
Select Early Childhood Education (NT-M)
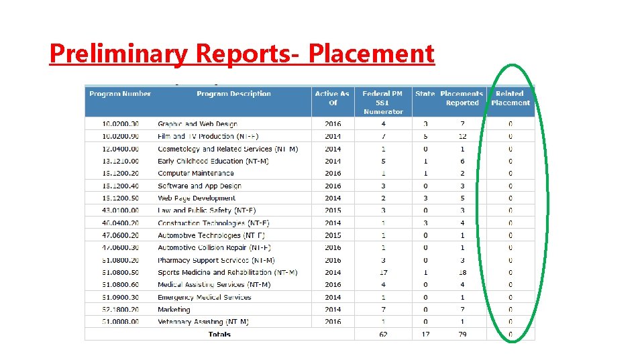pos(213,162)
